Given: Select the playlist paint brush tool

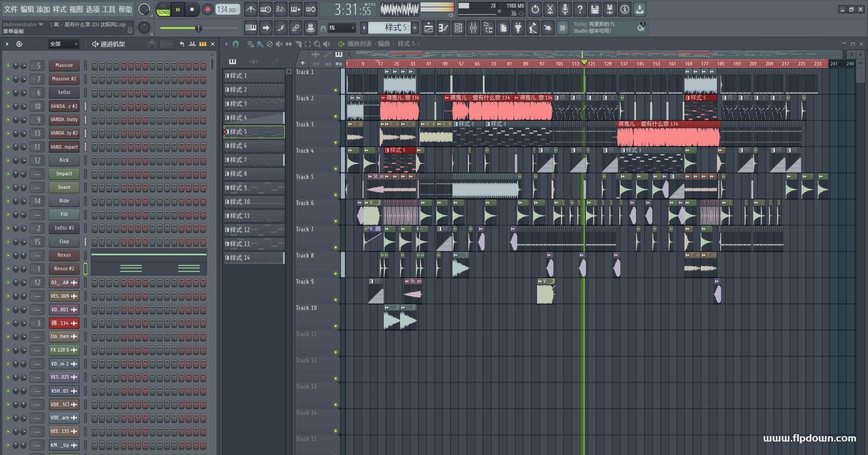Looking at the screenshot, I should (x=260, y=44).
